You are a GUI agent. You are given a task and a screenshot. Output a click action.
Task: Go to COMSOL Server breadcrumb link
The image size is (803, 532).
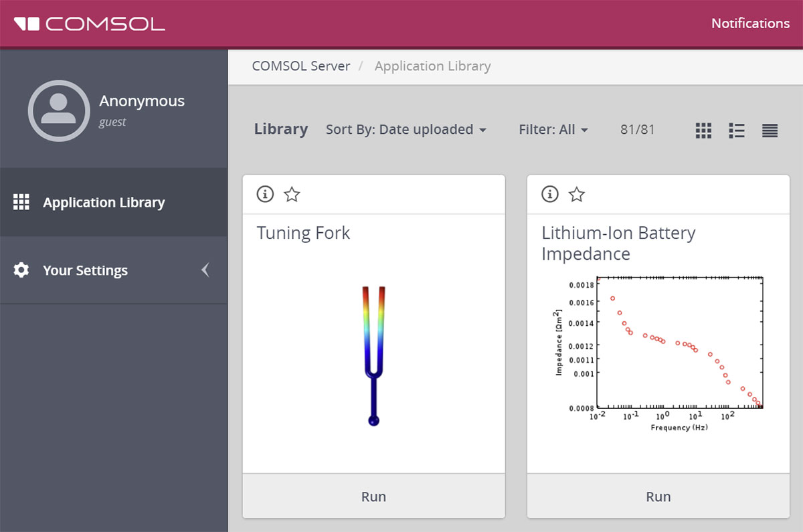[x=300, y=66]
